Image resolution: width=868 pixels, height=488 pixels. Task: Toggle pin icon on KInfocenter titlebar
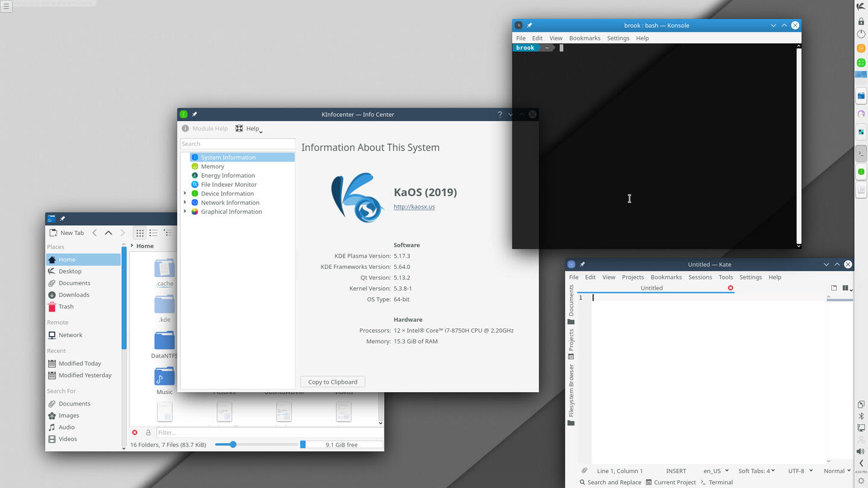[x=194, y=114]
